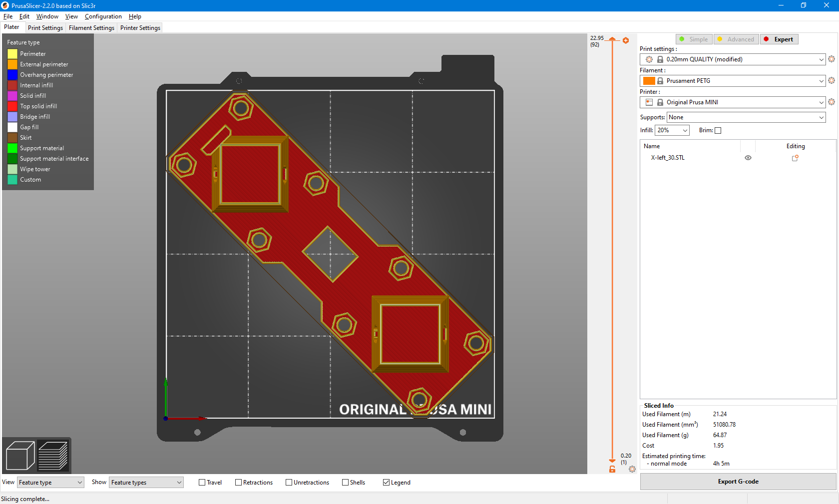Image resolution: width=839 pixels, height=504 pixels.
Task: Select Expert mode button
Action: click(x=779, y=39)
